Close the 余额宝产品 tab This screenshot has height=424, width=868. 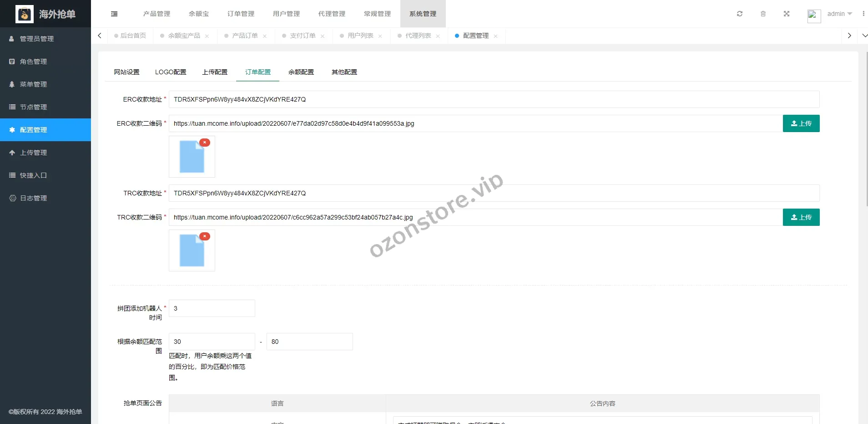pyautogui.click(x=207, y=36)
